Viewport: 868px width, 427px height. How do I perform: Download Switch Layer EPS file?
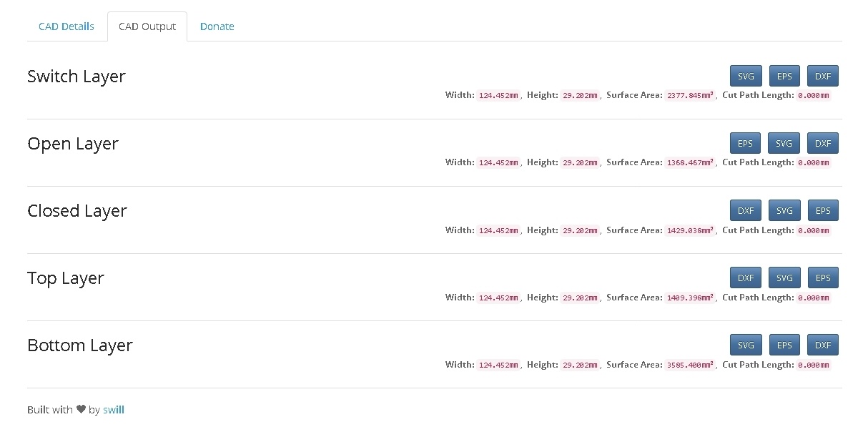coord(784,76)
